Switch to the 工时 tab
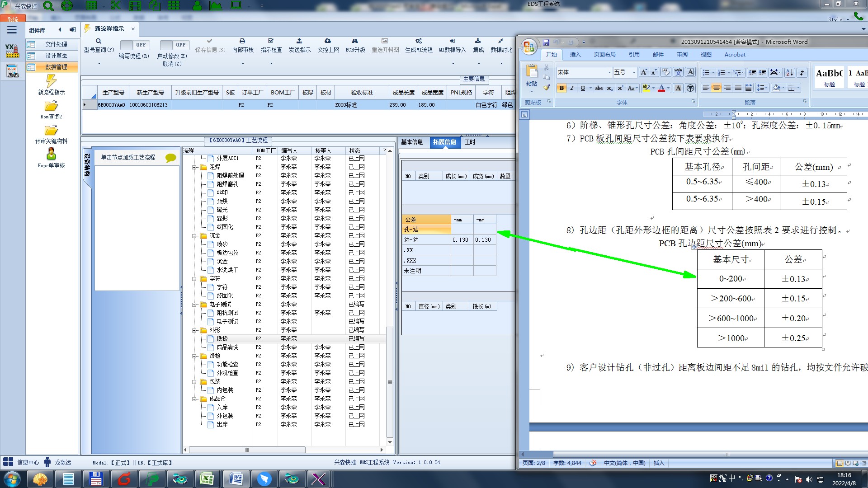868x488 pixels. tap(470, 142)
